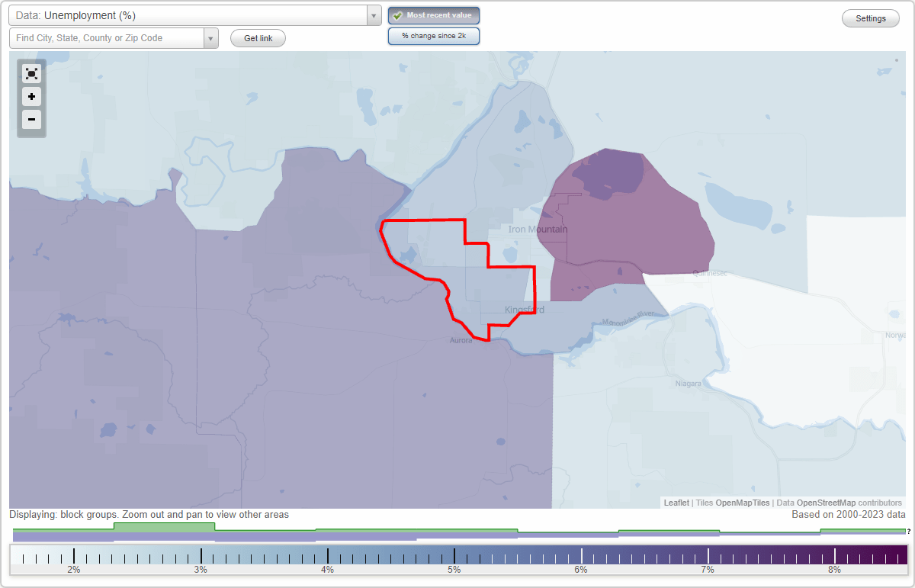This screenshot has height=588, width=915.
Task: Reset map view with the full-extent icon
Action: coord(31,73)
